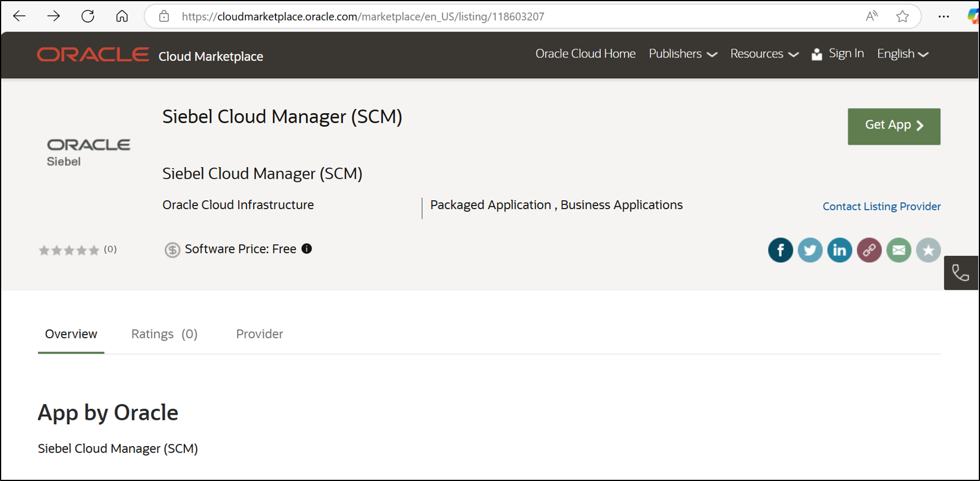Click the dollar price icon

pyautogui.click(x=172, y=250)
